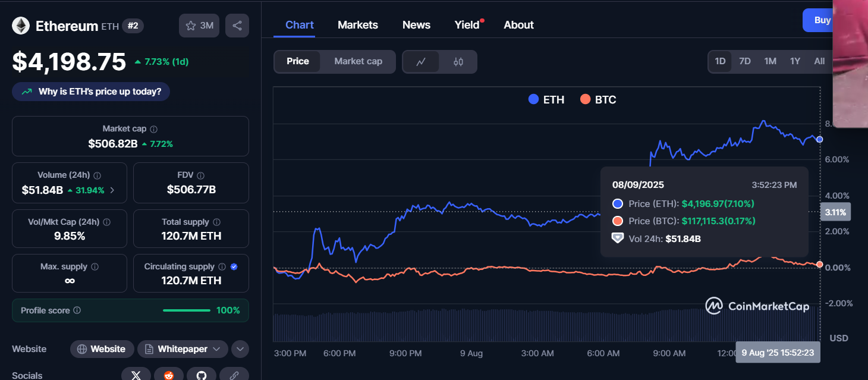Image resolution: width=868 pixels, height=380 pixels.
Task: Click info icon next to Circulating supply
Action: [x=222, y=267]
